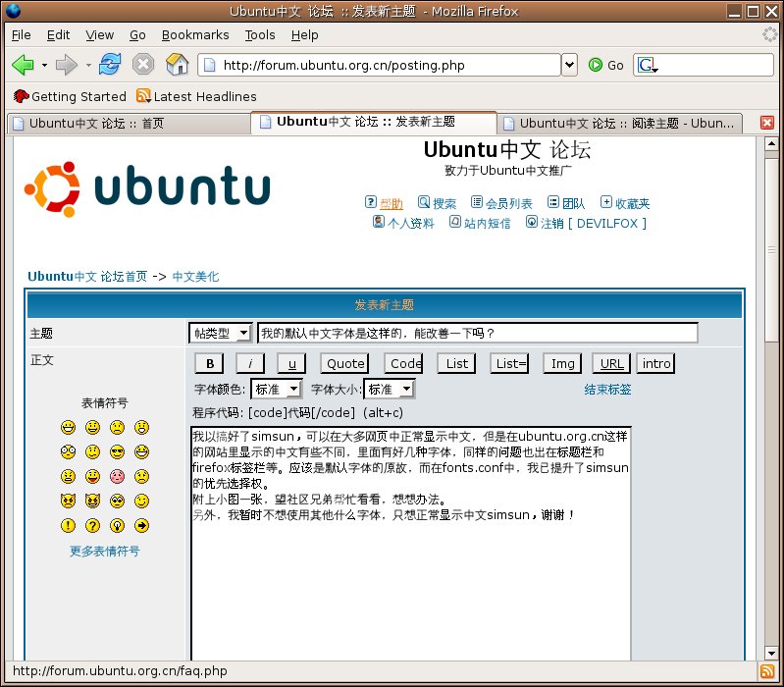Image resolution: width=784 pixels, height=687 pixels.
Task: Insert the exclamation mark emoticon
Action: 68,525
